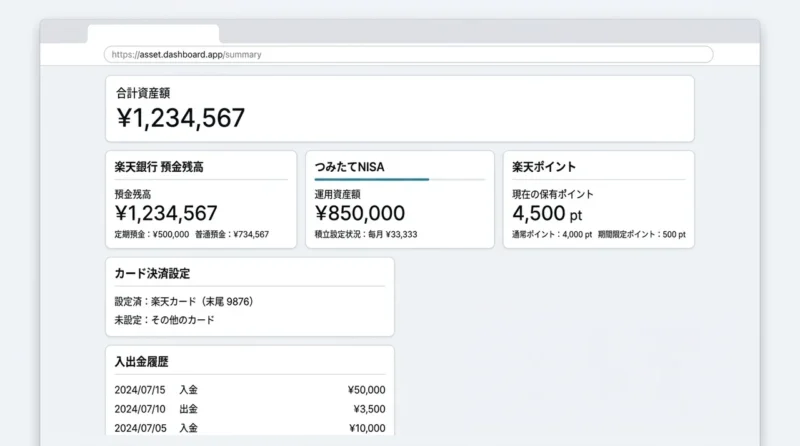Click the large total ¥1,234,567 under 合計資産額
800x446 pixels.
[x=181, y=118]
